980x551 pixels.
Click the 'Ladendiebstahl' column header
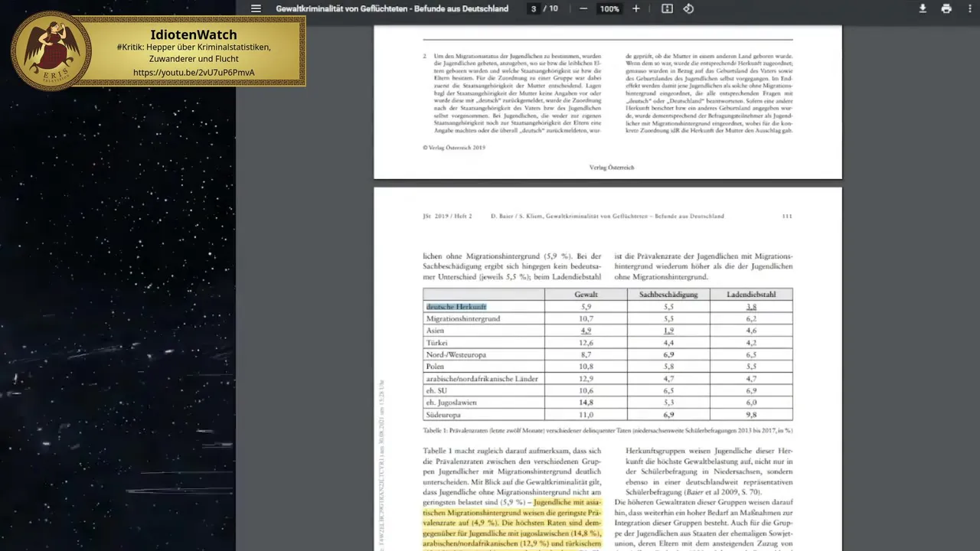pyautogui.click(x=751, y=295)
